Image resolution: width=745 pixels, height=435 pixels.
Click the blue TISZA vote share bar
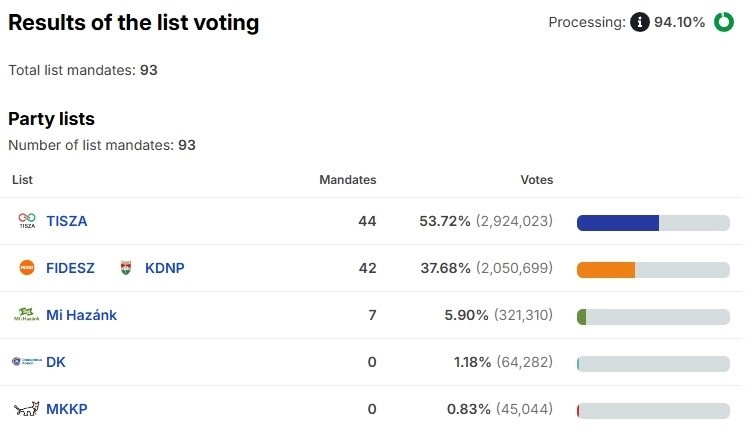[x=618, y=223]
